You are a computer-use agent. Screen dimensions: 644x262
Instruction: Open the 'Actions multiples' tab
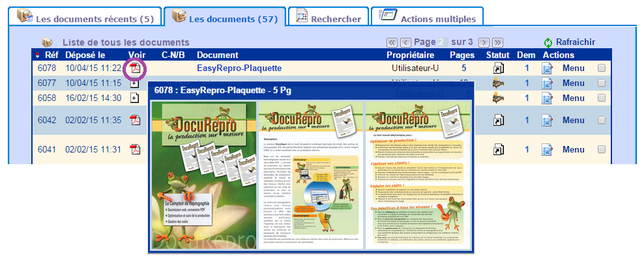[x=427, y=16]
